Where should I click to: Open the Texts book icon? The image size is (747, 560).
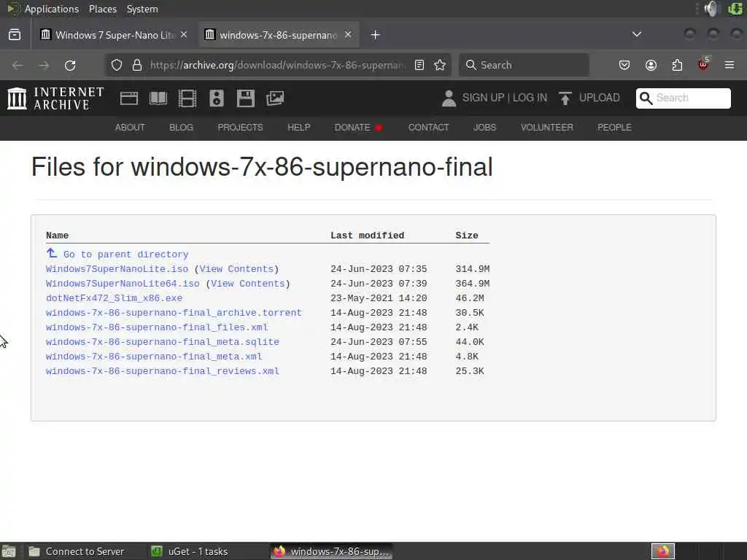[x=158, y=98]
